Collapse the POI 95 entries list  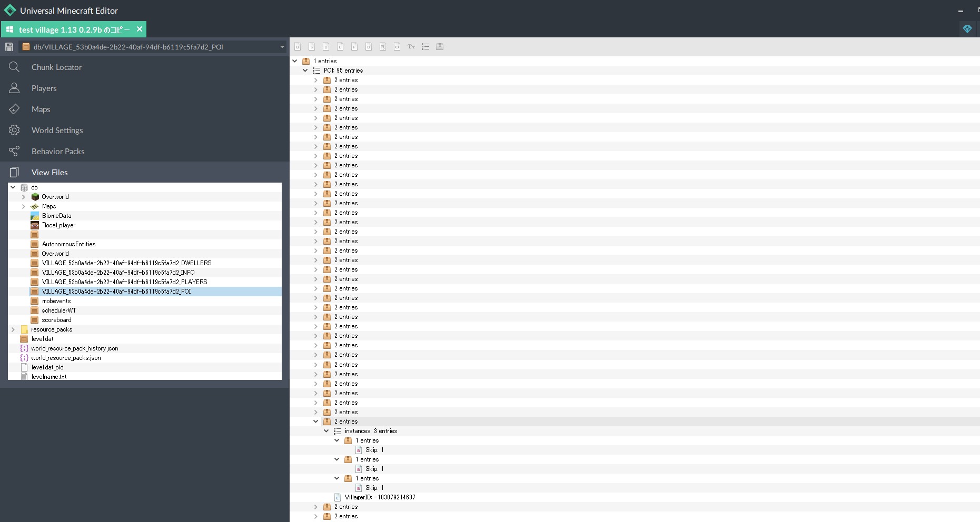305,71
